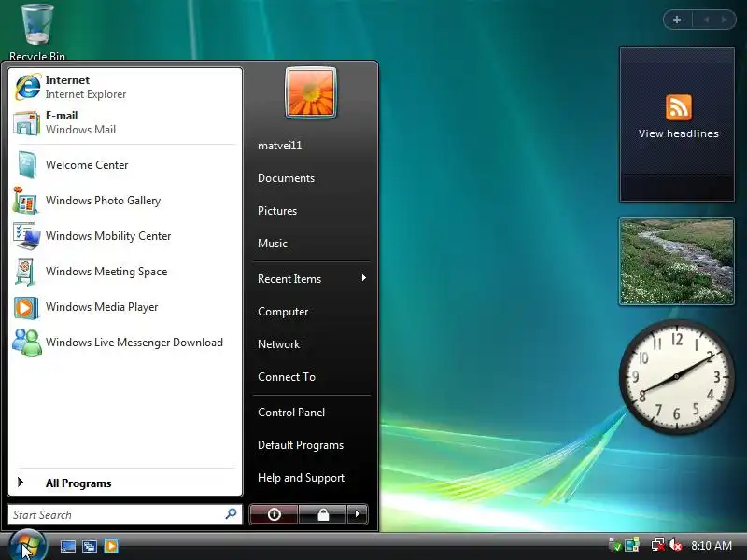The height and width of the screenshot is (560, 747).
Task: Open the network connection tray icon
Action: pyautogui.click(x=657, y=545)
